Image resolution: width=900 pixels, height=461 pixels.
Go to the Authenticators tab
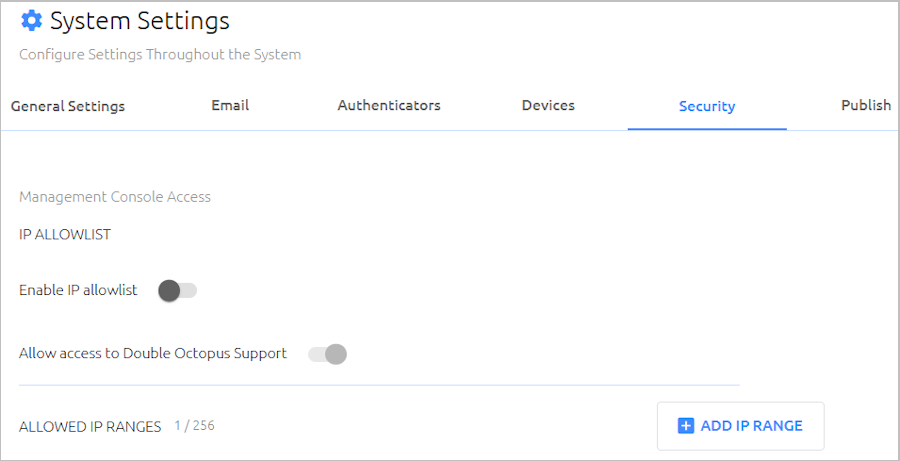click(x=389, y=106)
